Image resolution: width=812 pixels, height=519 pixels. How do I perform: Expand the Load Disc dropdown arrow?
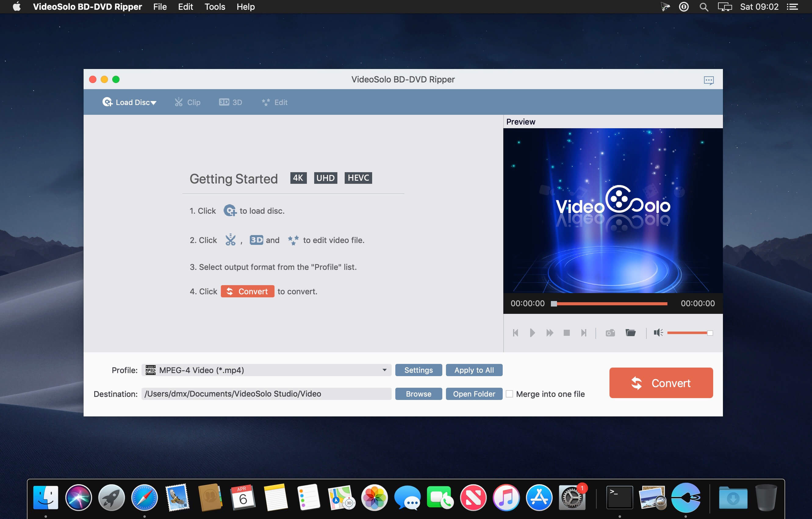tap(154, 103)
